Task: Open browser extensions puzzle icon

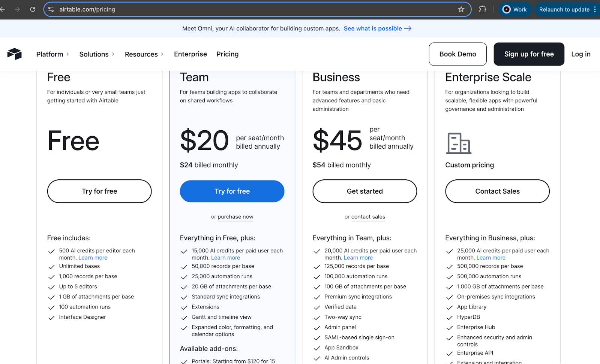Action: [483, 9]
